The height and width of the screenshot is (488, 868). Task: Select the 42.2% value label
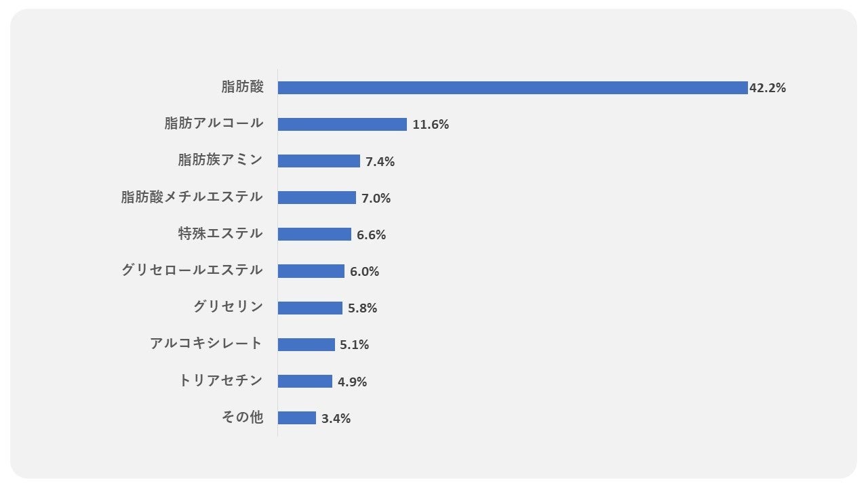[x=768, y=88]
